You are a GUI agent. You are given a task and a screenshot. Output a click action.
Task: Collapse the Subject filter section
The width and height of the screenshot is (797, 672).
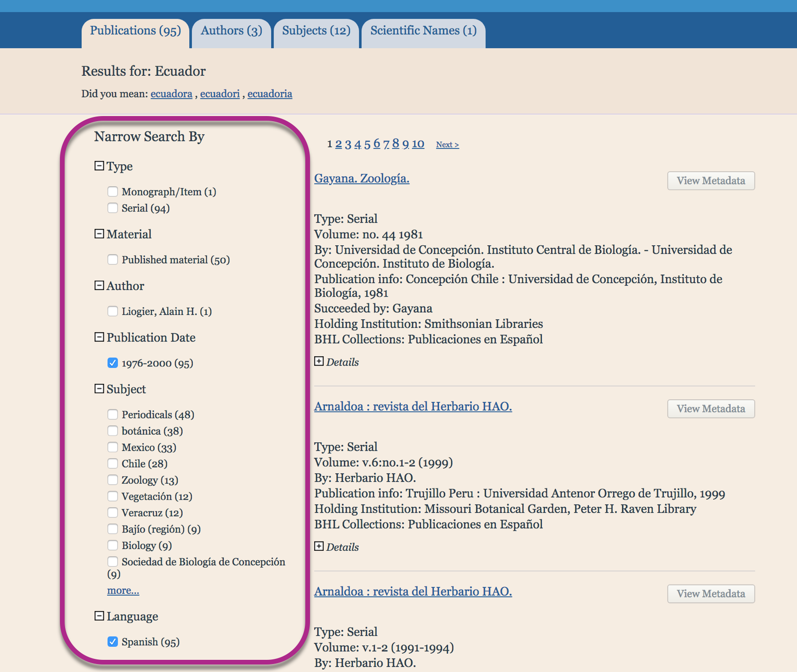point(99,389)
